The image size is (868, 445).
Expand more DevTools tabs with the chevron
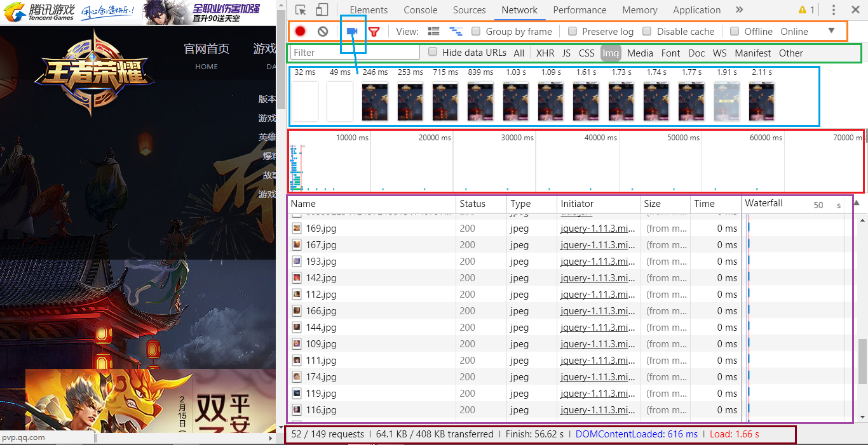click(x=739, y=10)
